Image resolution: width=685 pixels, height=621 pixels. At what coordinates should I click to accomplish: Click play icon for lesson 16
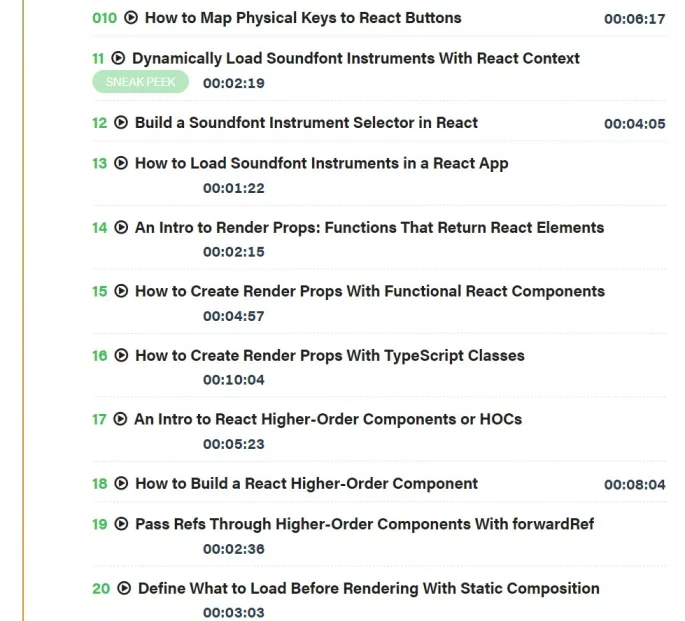coord(121,355)
